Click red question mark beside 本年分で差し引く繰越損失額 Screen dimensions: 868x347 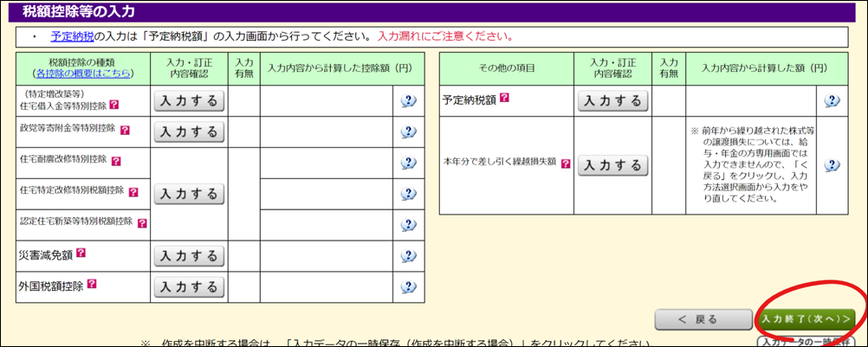[x=565, y=164]
